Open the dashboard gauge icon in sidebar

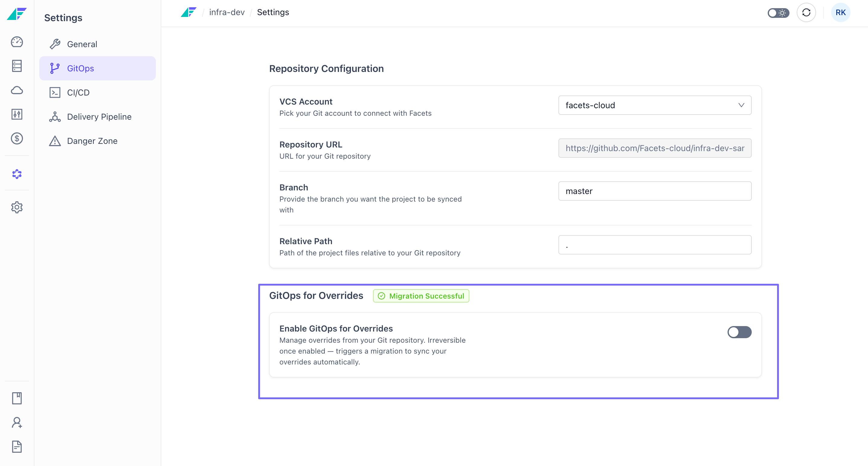[17, 42]
